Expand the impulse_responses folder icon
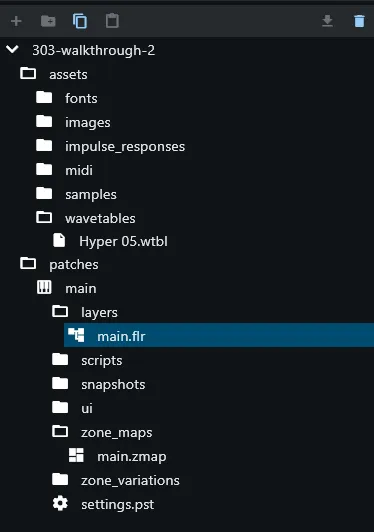 point(44,145)
